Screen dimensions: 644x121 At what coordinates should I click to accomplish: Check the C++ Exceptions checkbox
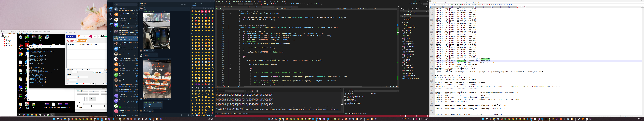346,95
